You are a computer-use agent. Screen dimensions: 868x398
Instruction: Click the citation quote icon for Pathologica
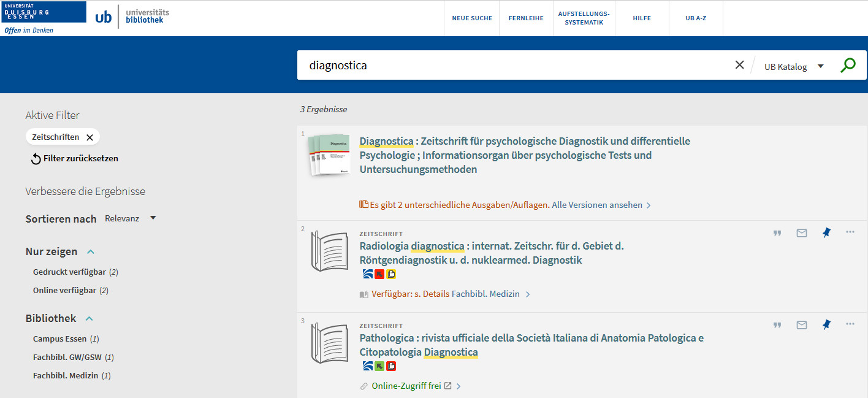point(777,325)
